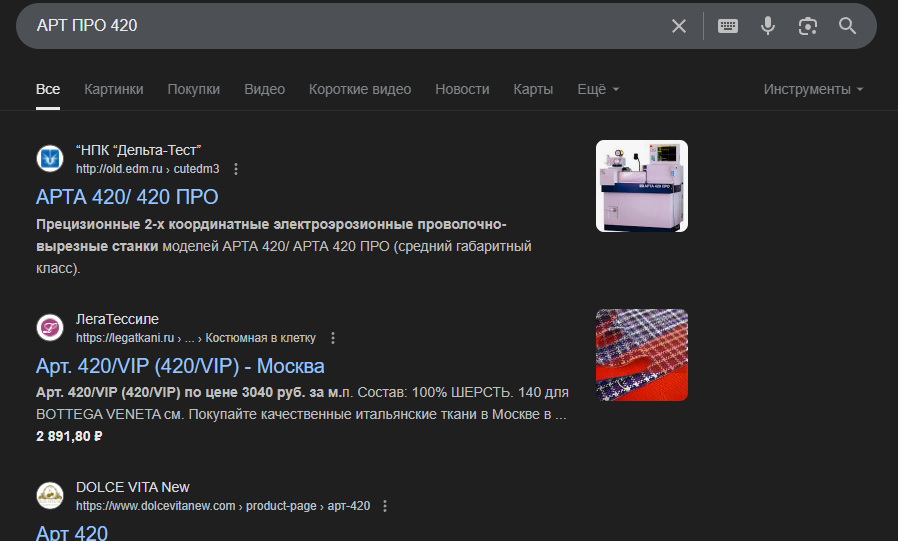
Task: Open the Арт. 420/VIP - Москва link
Action: click(x=180, y=366)
